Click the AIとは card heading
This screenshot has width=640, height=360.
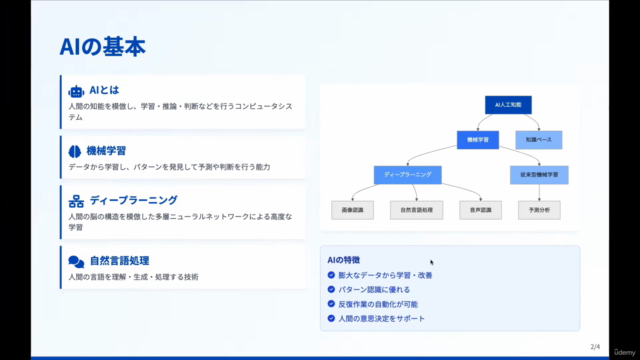point(104,90)
